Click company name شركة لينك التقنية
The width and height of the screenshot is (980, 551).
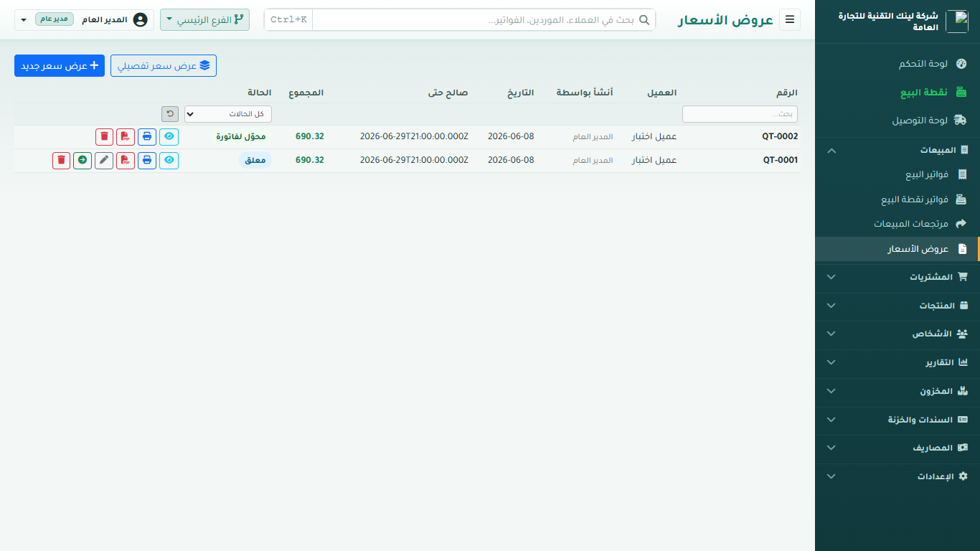click(x=888, y=21)
